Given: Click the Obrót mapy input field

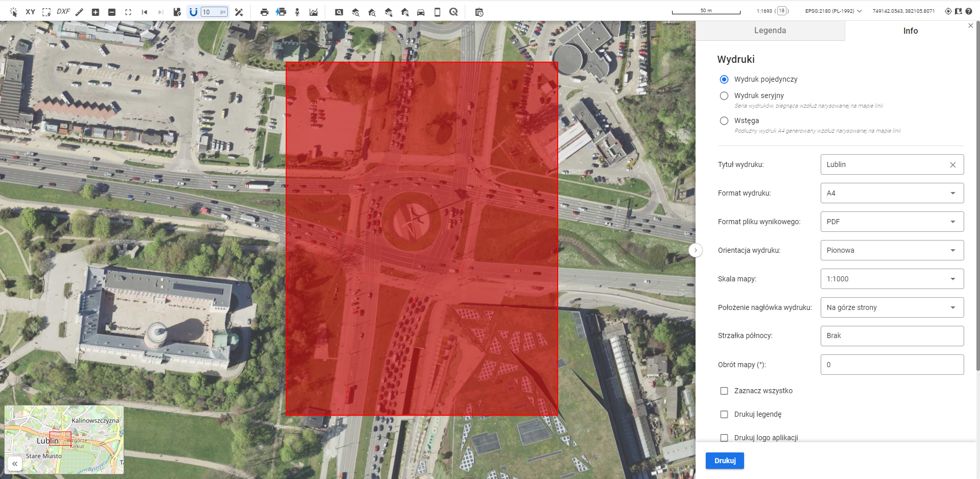Looking at the screenshot, I should [x=892, y=365].
